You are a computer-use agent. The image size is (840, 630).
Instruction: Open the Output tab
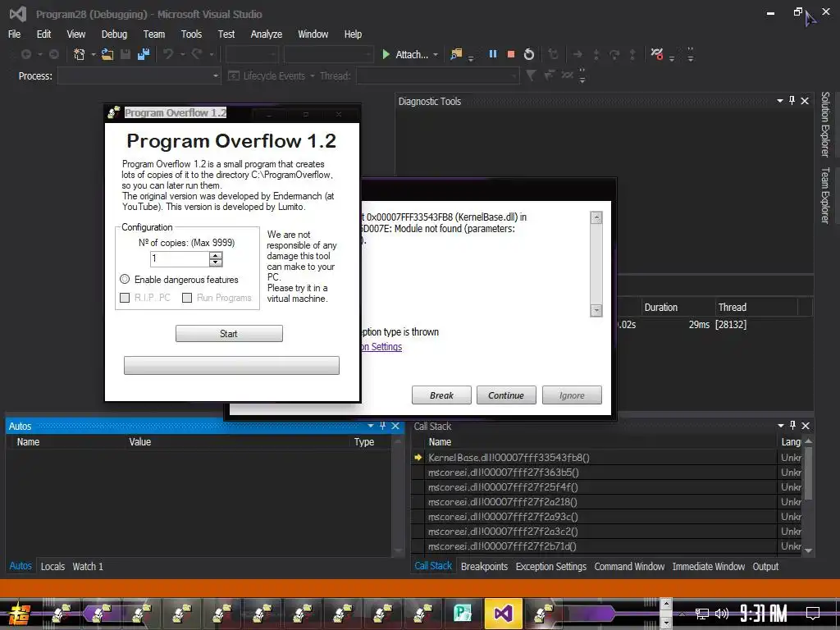(x=765, y=566)
